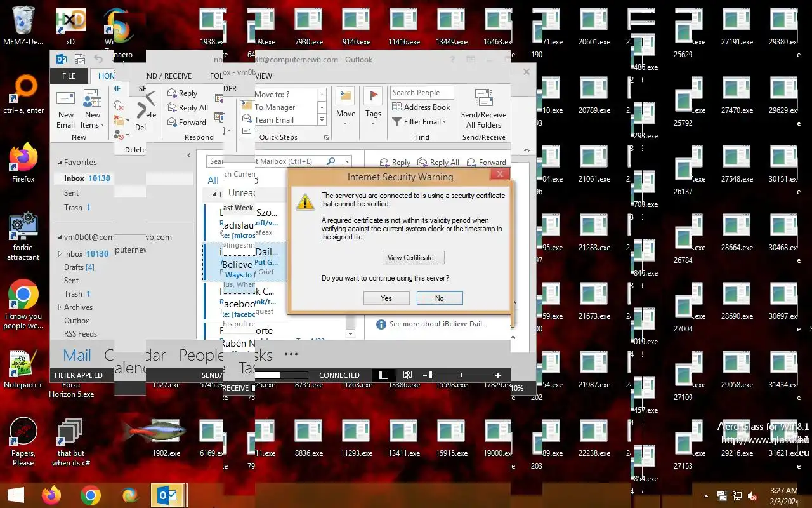Click Forward in the reading pane
The height and width of the screenshot is (508, 812).
click(486, 163)
